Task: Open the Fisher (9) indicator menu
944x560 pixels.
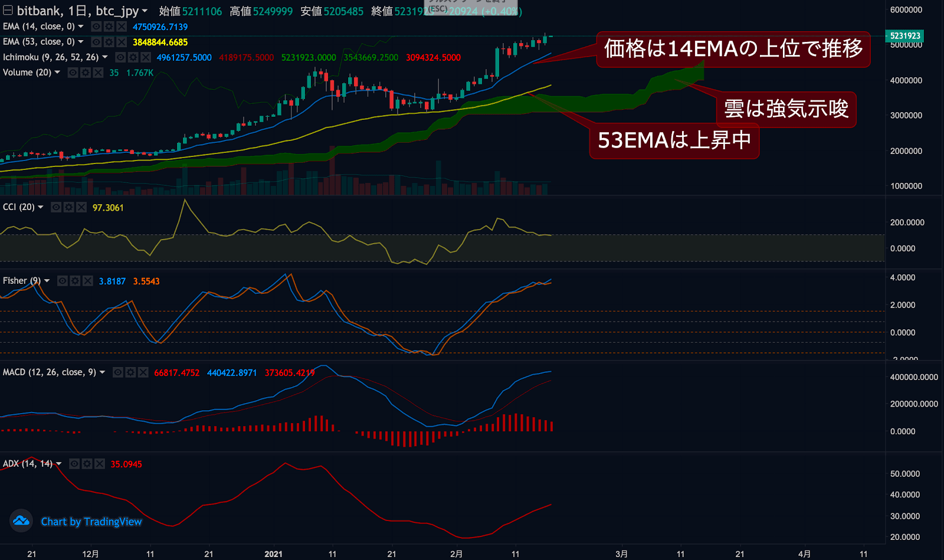Action: point(47,281)
